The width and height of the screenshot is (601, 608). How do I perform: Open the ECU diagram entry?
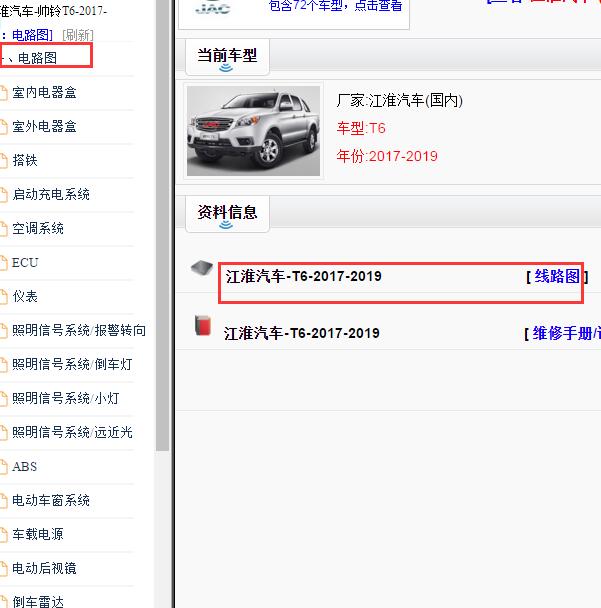[x=25, y=263]
